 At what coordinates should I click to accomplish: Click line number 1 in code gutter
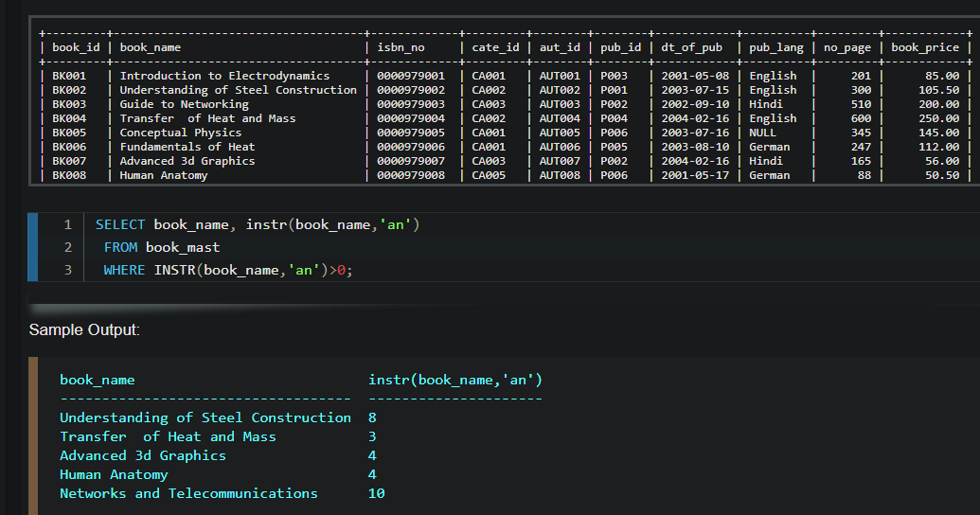coord(67,224)
